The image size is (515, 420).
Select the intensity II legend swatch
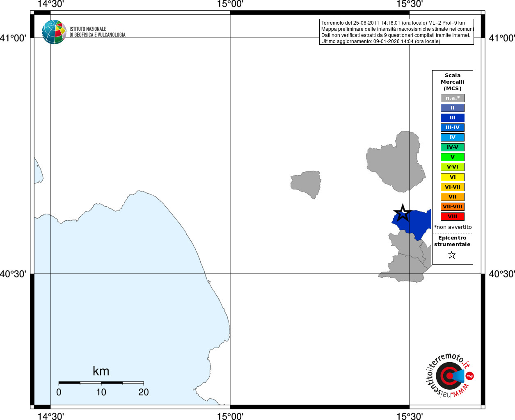click(x=453, y=108)
